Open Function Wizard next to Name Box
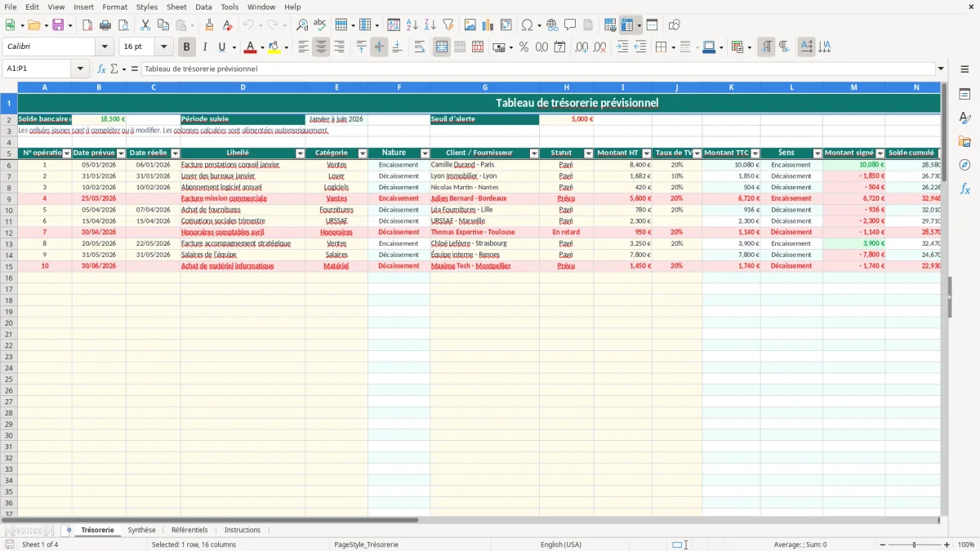Screen dimensions: 980x551 tap(102, 69)
